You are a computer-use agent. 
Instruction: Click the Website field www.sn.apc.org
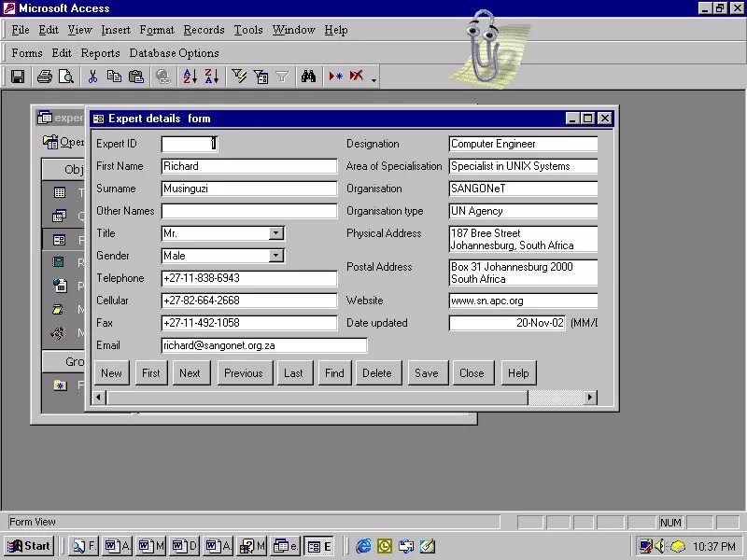click(523, 301)
